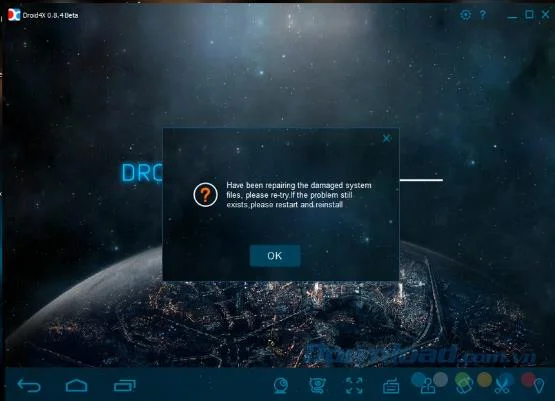
Task: Click the OK button in the dialog
Action: tap(275, 256)
